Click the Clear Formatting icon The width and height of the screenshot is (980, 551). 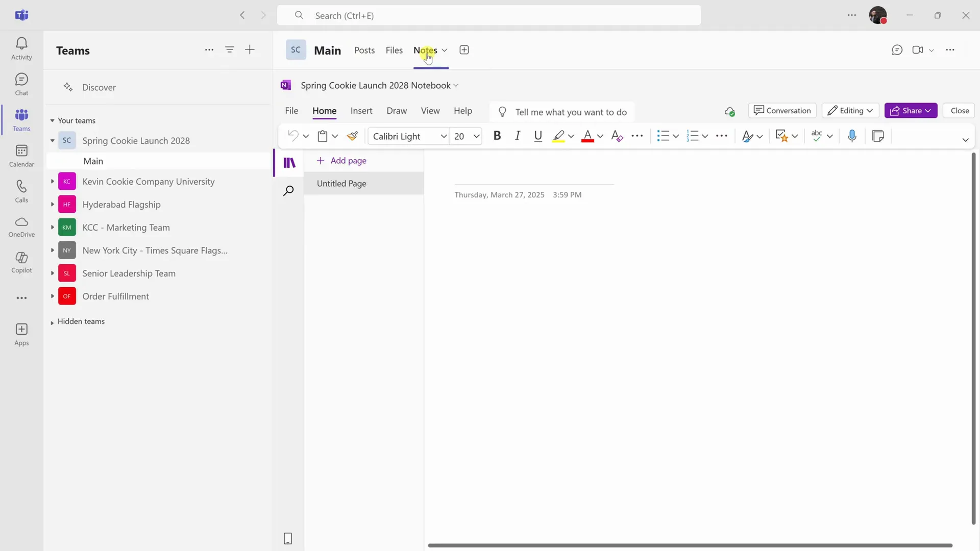[617, 136]
